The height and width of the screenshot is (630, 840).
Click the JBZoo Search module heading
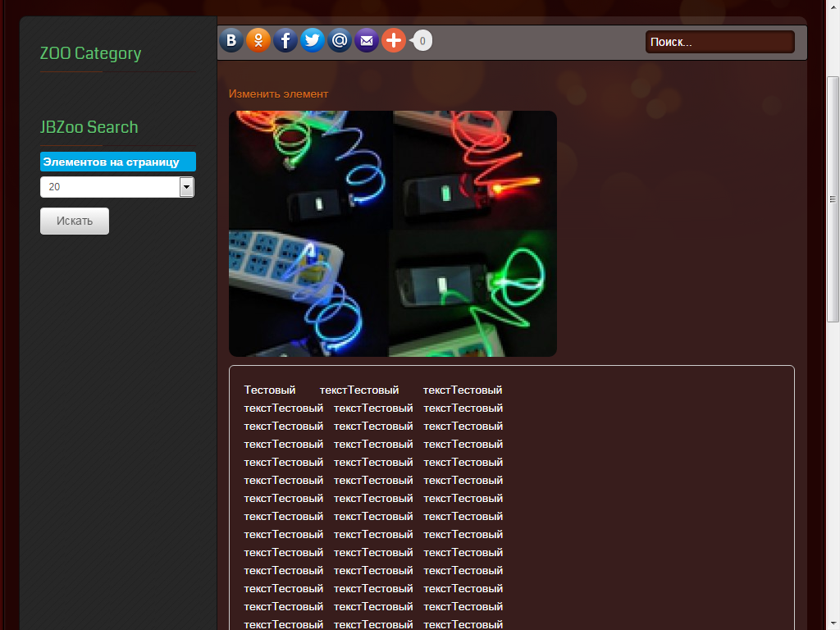tap(89, 127)
